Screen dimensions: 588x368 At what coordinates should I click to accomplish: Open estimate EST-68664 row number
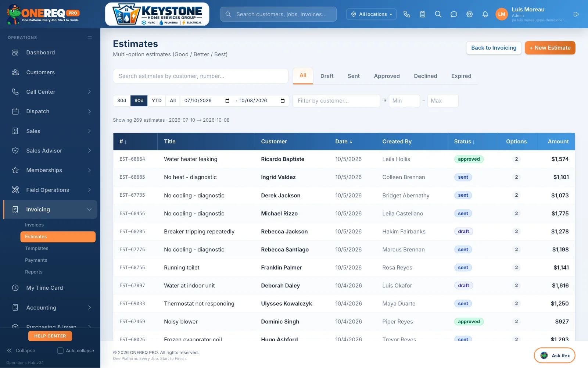(132, 159)
